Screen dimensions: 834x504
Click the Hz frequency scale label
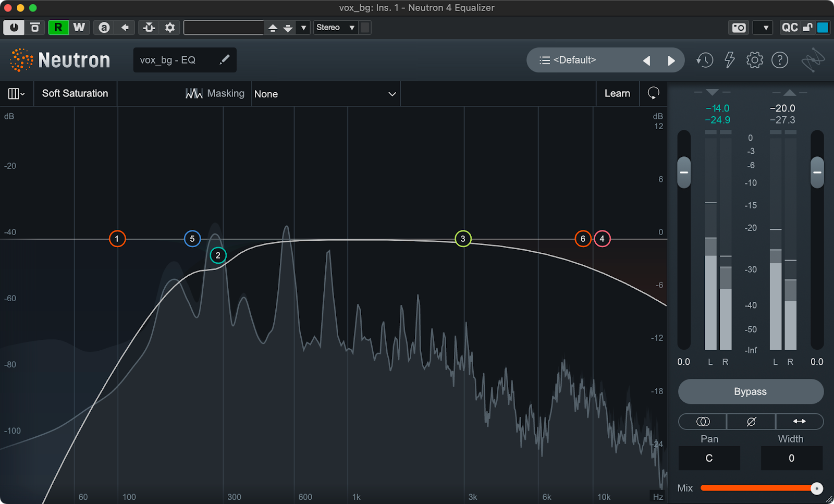pyautogui.click(x=658, y=497)
